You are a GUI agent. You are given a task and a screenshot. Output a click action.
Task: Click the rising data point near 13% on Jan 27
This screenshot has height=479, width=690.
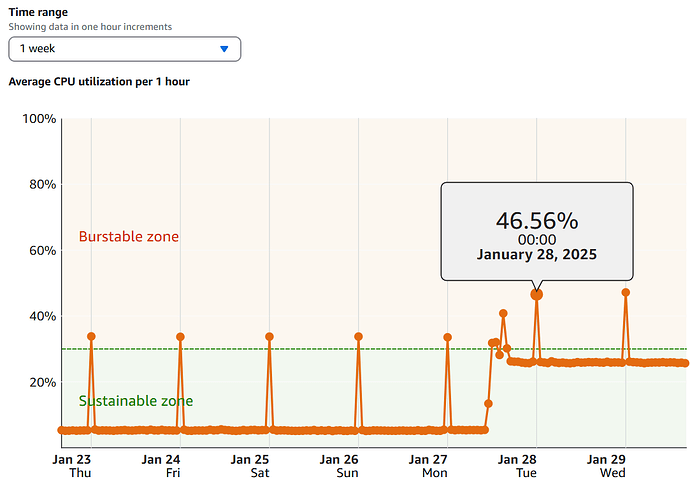pyautogui.click(x=488, y=403)
